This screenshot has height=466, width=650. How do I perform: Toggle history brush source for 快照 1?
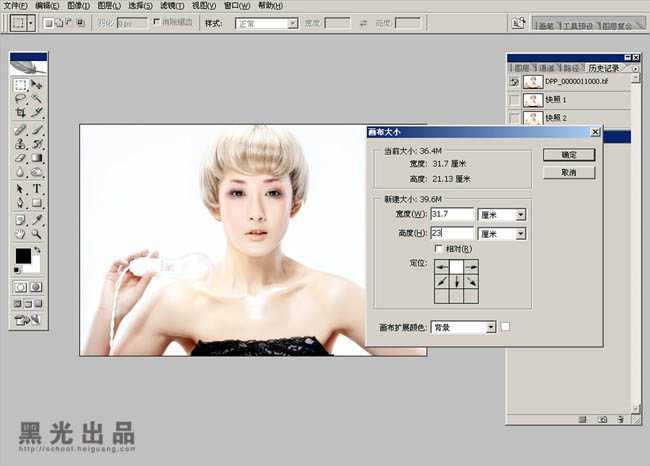514,100
